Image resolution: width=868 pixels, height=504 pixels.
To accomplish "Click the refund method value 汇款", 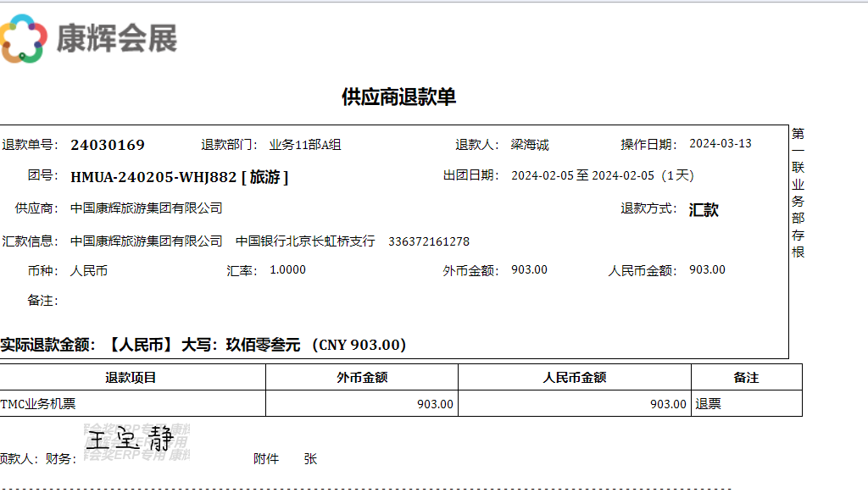I will coord(704,210).
